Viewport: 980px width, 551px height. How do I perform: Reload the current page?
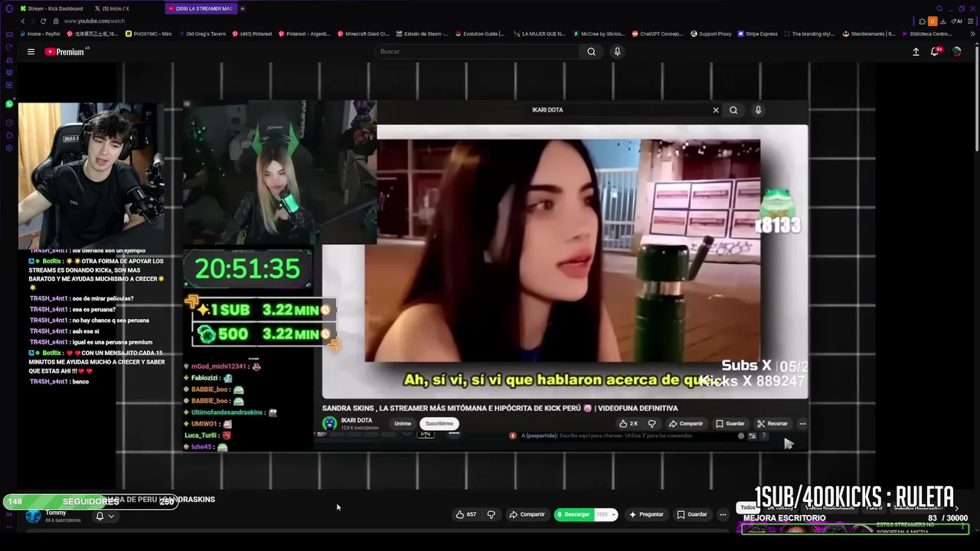(x=43, y=21)
